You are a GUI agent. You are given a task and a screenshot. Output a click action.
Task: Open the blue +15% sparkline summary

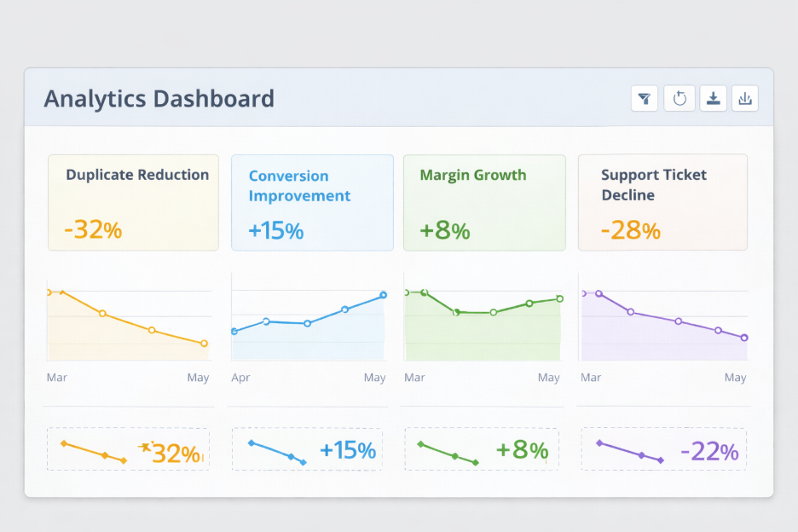[307, 449]
